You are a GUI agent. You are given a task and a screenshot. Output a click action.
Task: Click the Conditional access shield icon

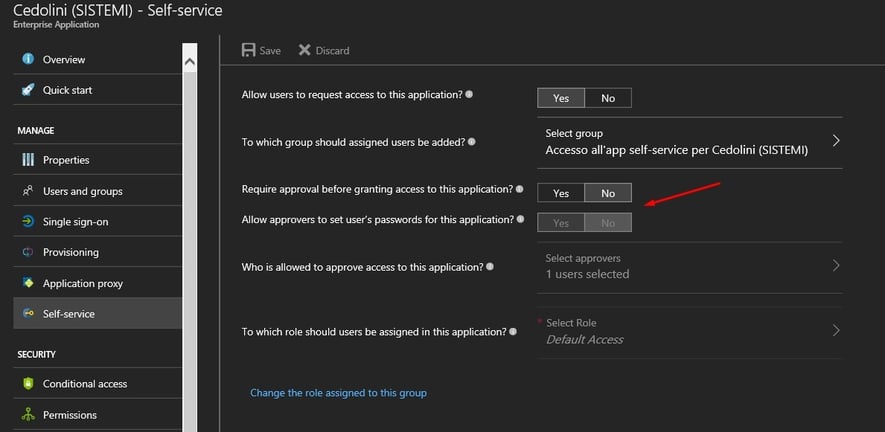[27, 384]
